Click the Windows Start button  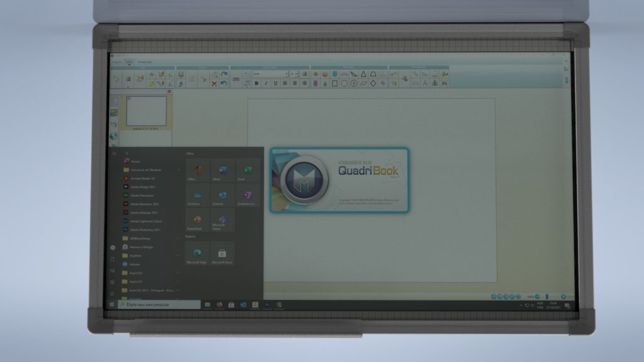pos(113,305)
